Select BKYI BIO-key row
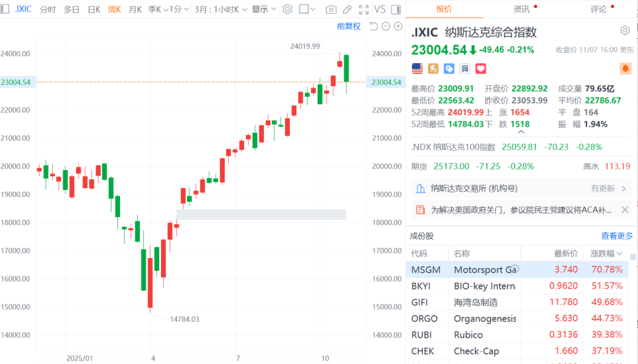638x364 pixels. 517,286
